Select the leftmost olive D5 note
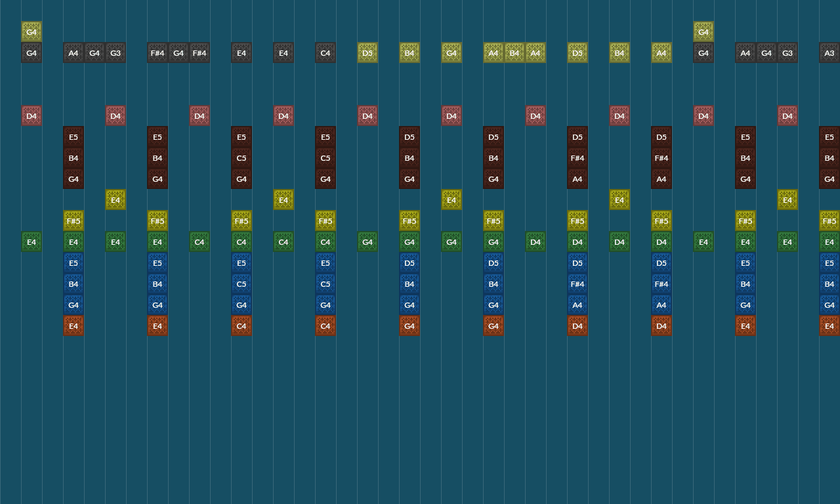 tap(367, 52)
